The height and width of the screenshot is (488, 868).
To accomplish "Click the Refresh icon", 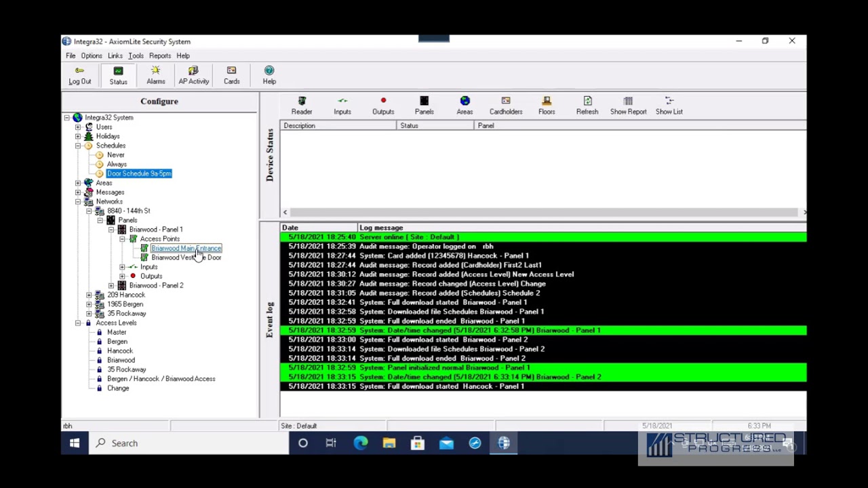I will (x=587, y=106).
